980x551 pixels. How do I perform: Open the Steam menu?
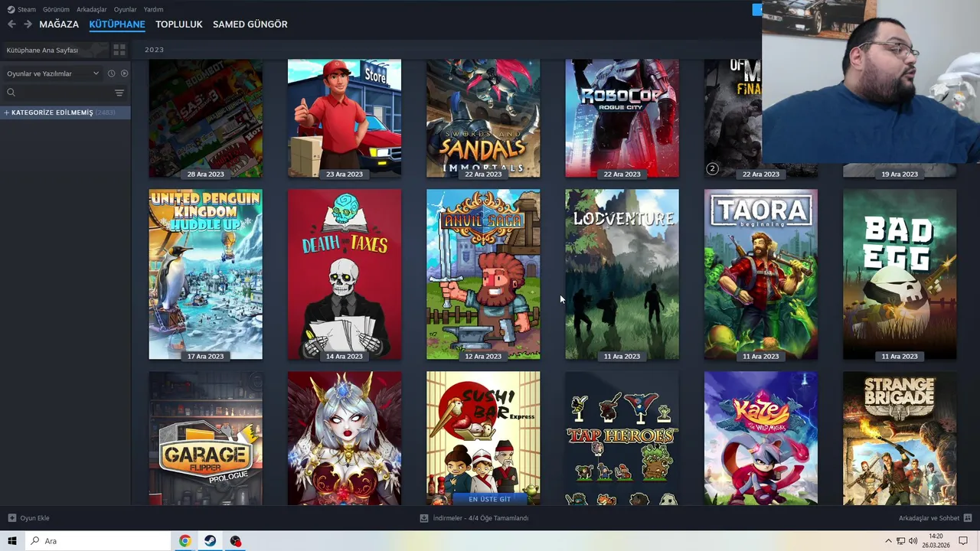tap(21, 9)
